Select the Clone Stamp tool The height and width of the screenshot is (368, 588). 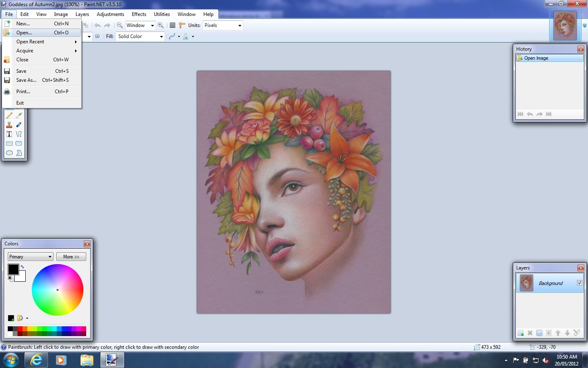coord(9,125)
